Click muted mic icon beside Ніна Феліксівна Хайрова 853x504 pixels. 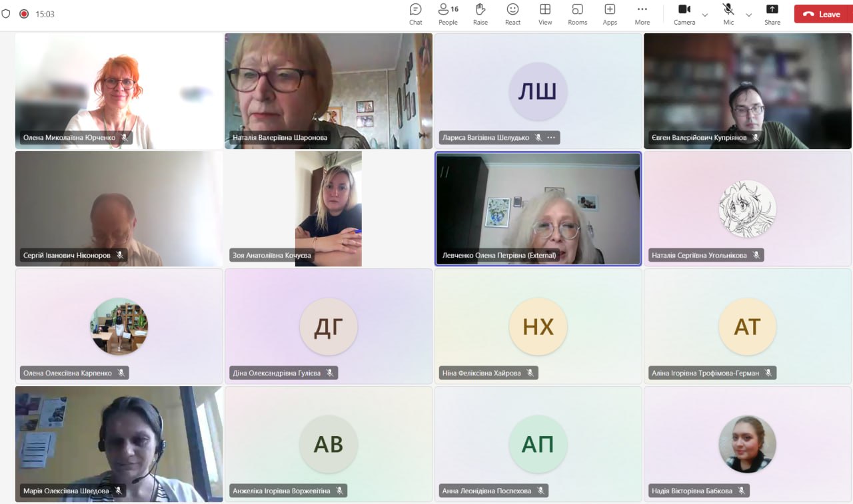pos(530,373)
